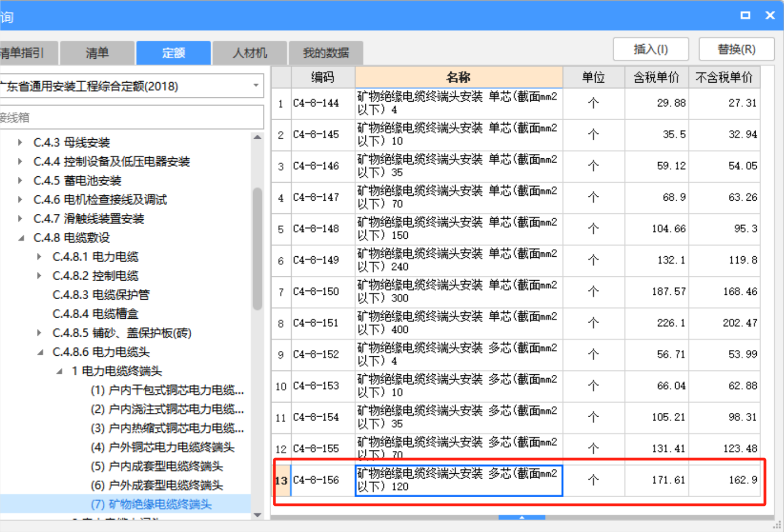
Task: Select code cell C4-8-147
Action: (x=323, y=197)
